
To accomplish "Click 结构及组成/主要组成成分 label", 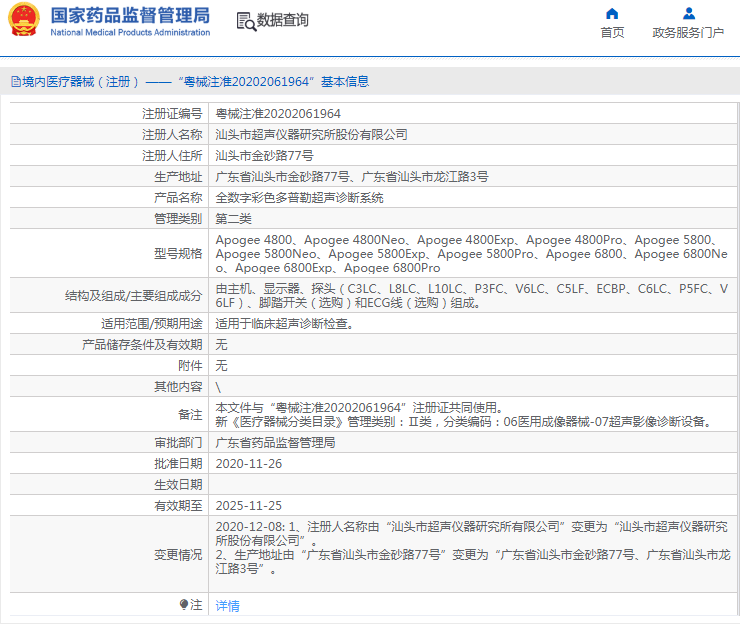I will coord(133,296).
